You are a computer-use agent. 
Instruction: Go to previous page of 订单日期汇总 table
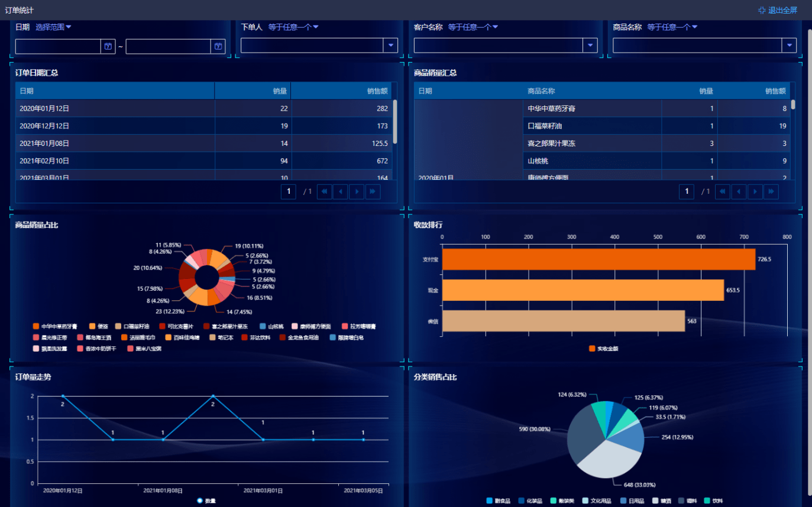pos(341,191)
